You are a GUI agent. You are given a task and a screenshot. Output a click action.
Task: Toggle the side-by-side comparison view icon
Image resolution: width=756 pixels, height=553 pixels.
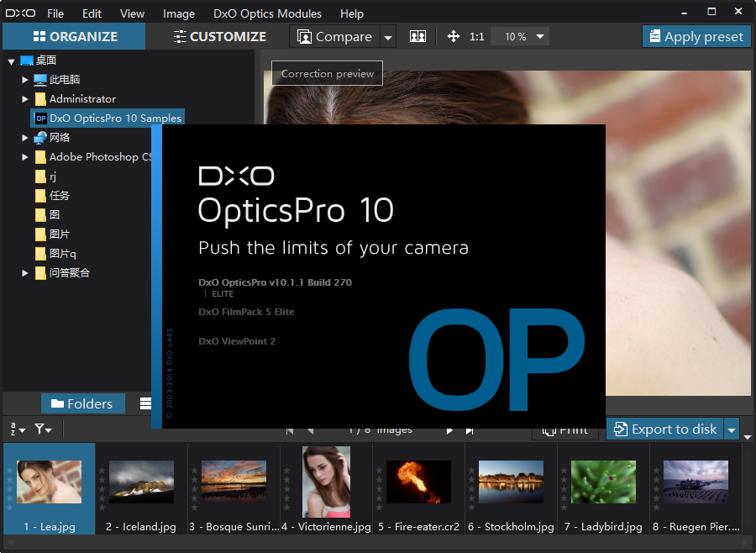[417, 37]
